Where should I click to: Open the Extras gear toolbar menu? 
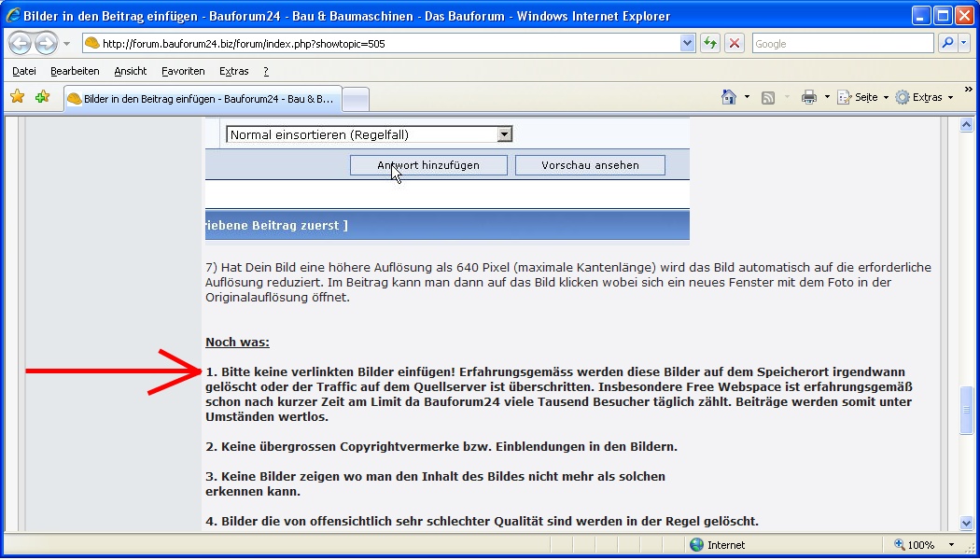pos(924,97)
